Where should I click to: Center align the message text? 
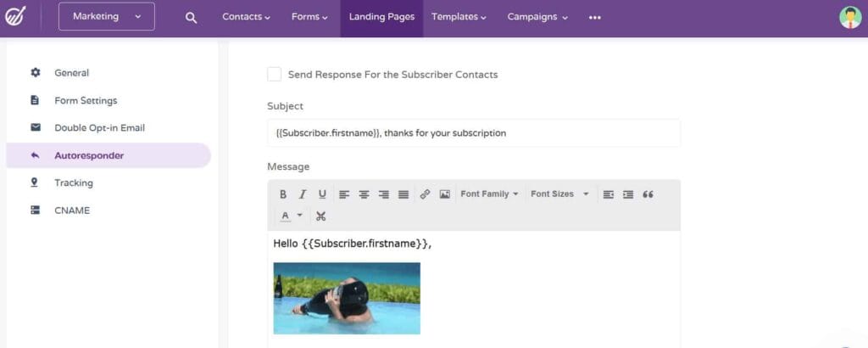click(364, 194)
